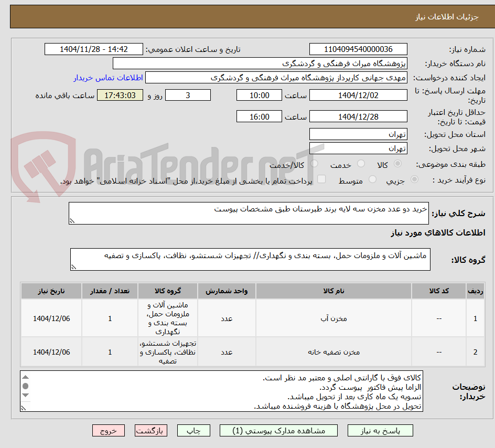Click the توضیحات خریدار notes text
The height and width of the screenshot is (448, 495).
pyautogui.click(x=222, y=391)
